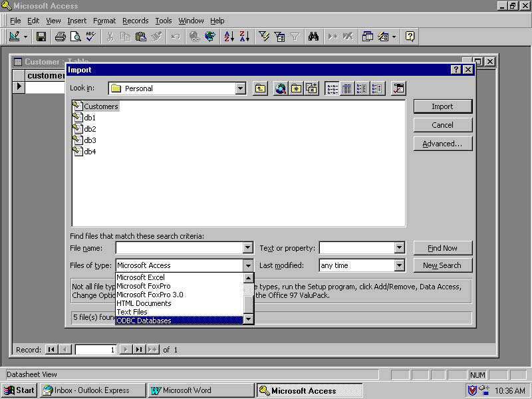Click the Cancel button
Screen dimensions: 532x399
tap(443, 125)
